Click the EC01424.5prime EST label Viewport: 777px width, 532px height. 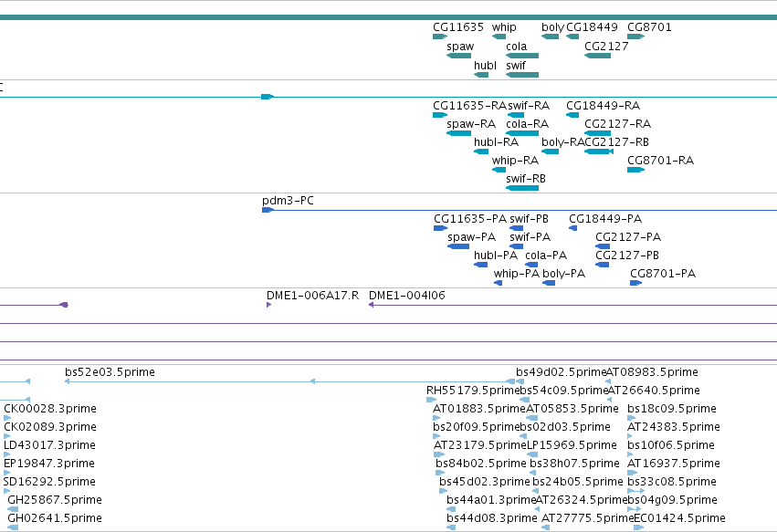point(680,518)
